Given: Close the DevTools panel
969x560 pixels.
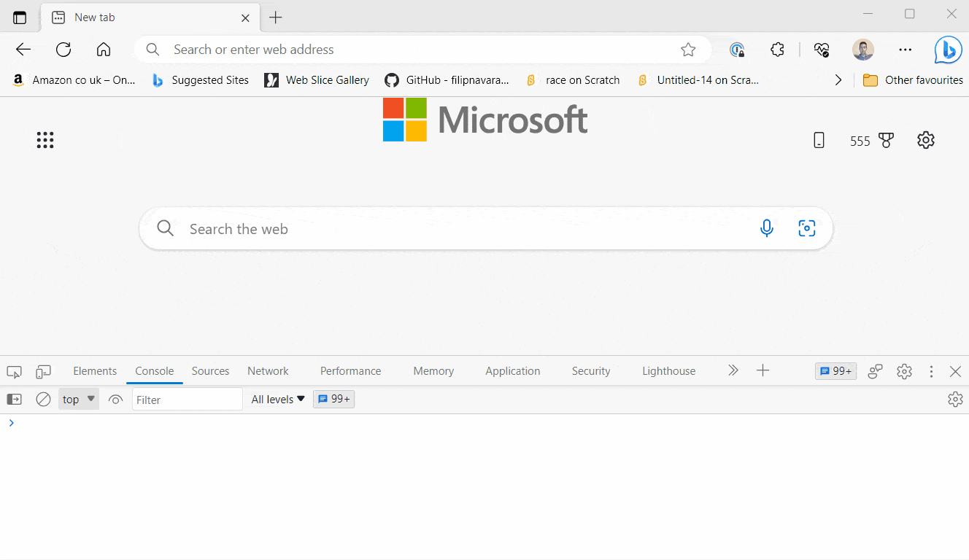Looking at the screenshot, I should (955, 371).
